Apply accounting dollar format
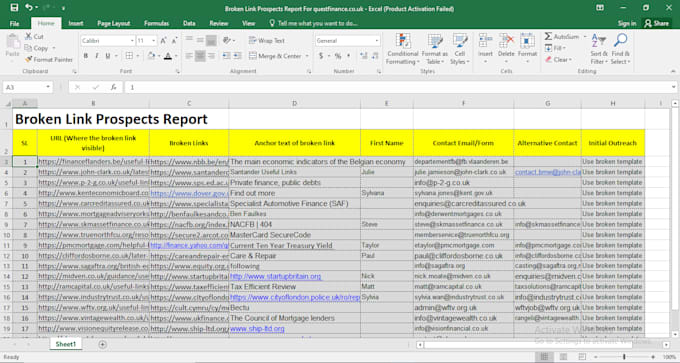The image size is (680, 363). (x=321, y=56)
